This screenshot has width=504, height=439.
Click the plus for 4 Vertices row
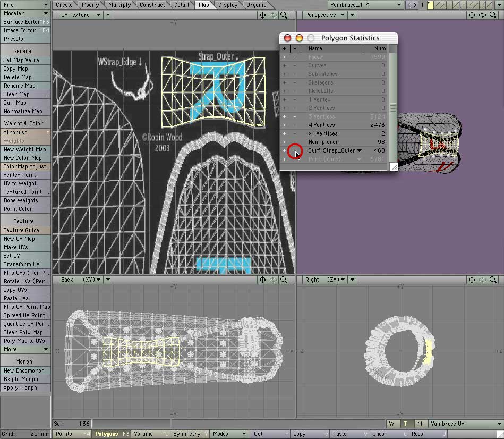(284, 125)
